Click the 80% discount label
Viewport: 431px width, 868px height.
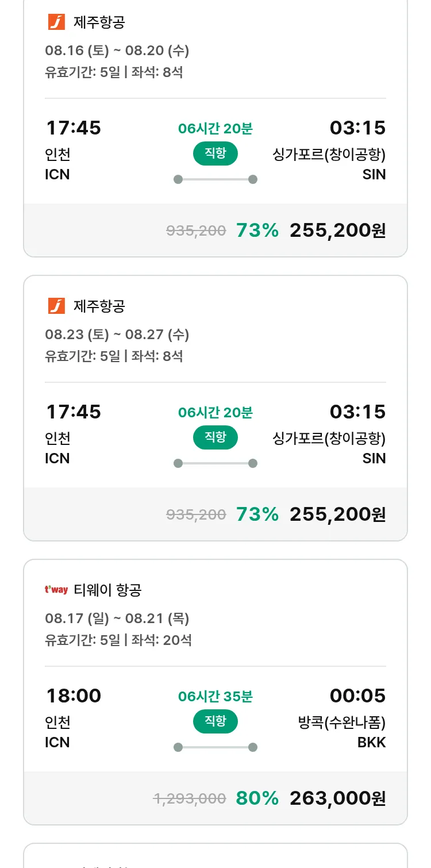click(257, 798)
